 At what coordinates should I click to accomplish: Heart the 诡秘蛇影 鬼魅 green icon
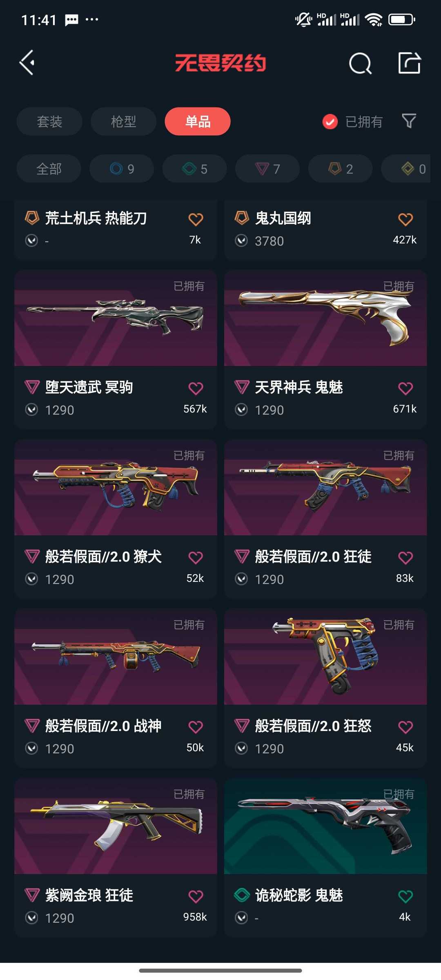405,896
